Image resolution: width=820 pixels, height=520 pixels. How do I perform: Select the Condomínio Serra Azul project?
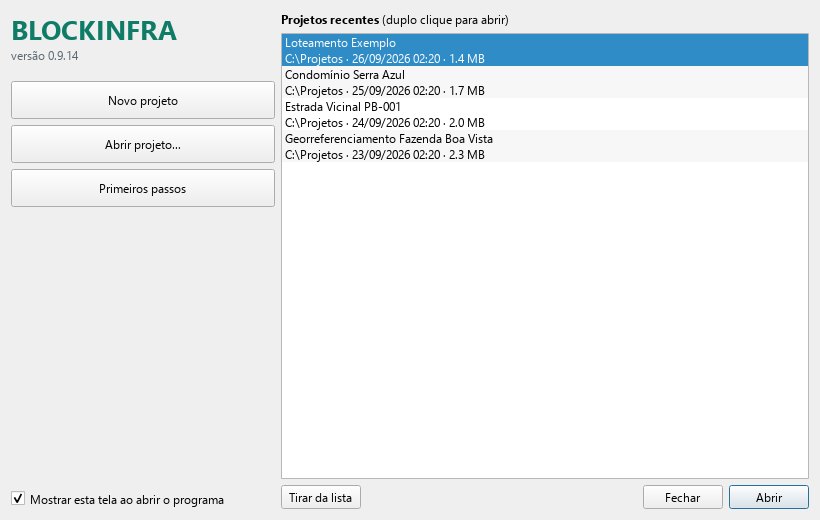[x=544, y=82]
